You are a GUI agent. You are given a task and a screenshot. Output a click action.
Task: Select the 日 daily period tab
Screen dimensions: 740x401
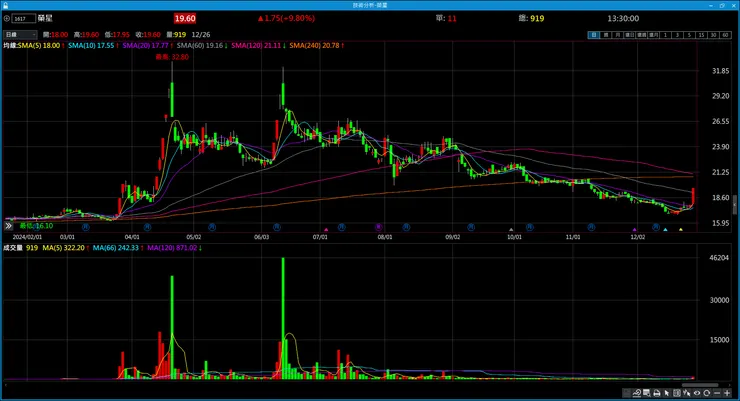tap(594, 35)
